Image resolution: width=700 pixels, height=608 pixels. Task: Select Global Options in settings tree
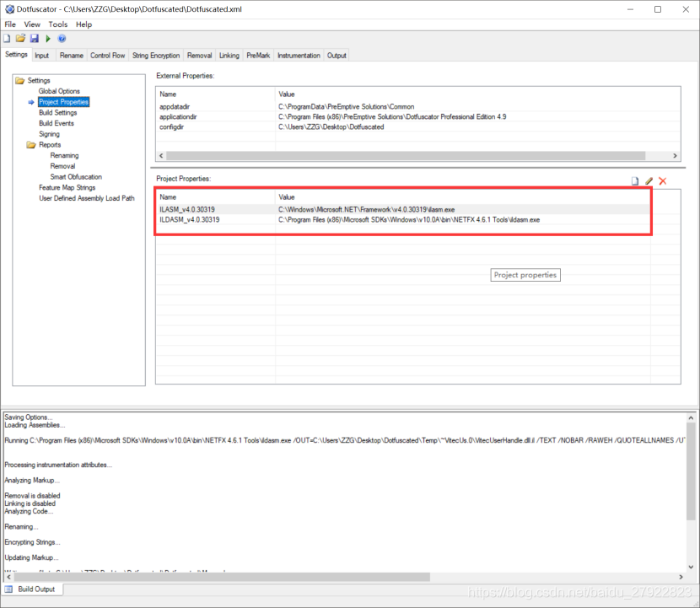pos(59,91)
